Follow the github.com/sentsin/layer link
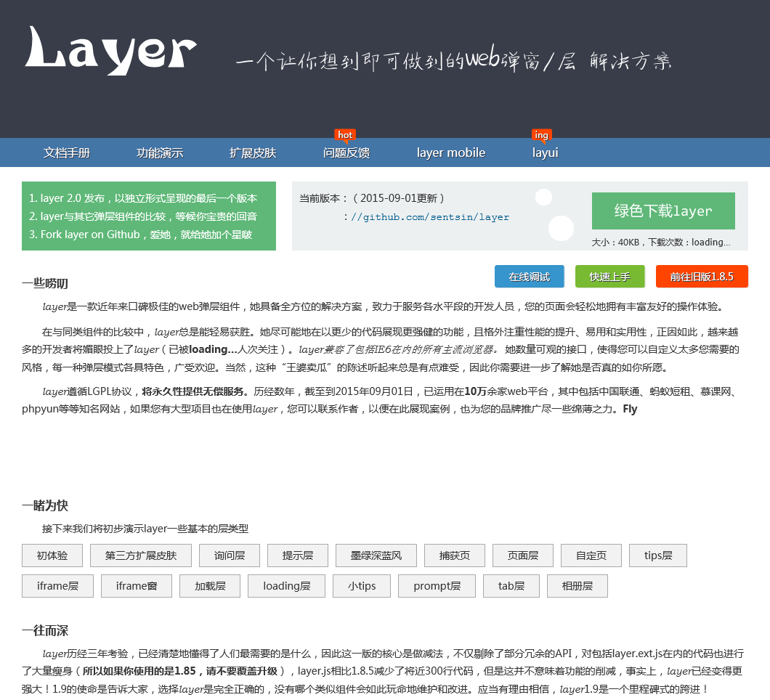Viewport: 770px width, 700px height. click(x=430, y=217)
